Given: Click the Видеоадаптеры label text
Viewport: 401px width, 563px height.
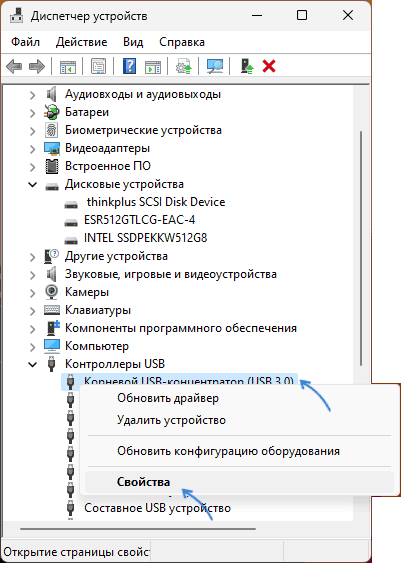Looking at the screenshot, I should (107, 148).
